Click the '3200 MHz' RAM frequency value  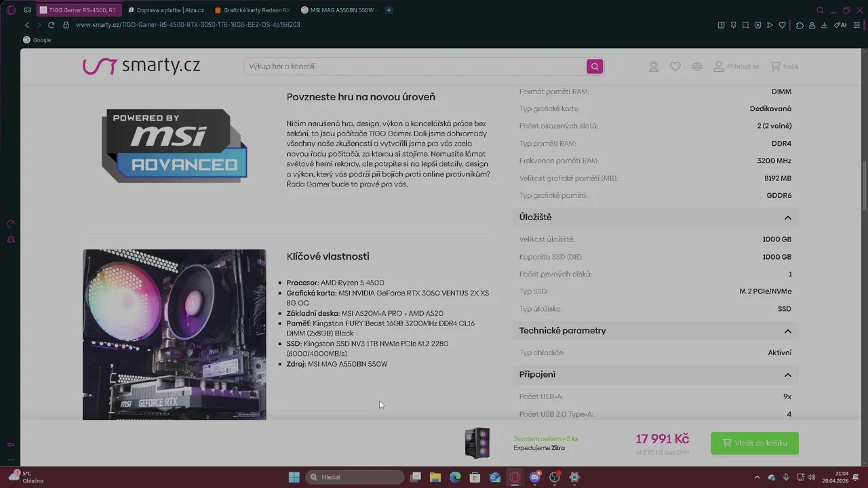[774, 161]
